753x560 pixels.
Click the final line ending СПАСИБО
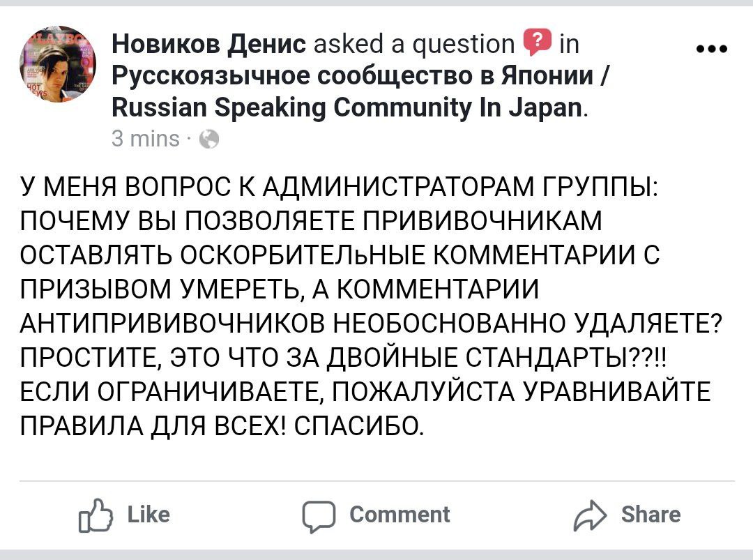click(x=221, y=423)
